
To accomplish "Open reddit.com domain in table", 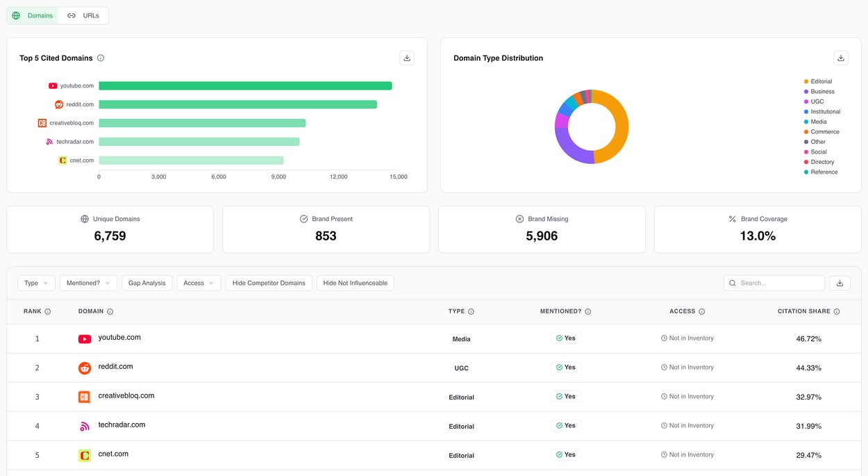I will tap(115, 367).
